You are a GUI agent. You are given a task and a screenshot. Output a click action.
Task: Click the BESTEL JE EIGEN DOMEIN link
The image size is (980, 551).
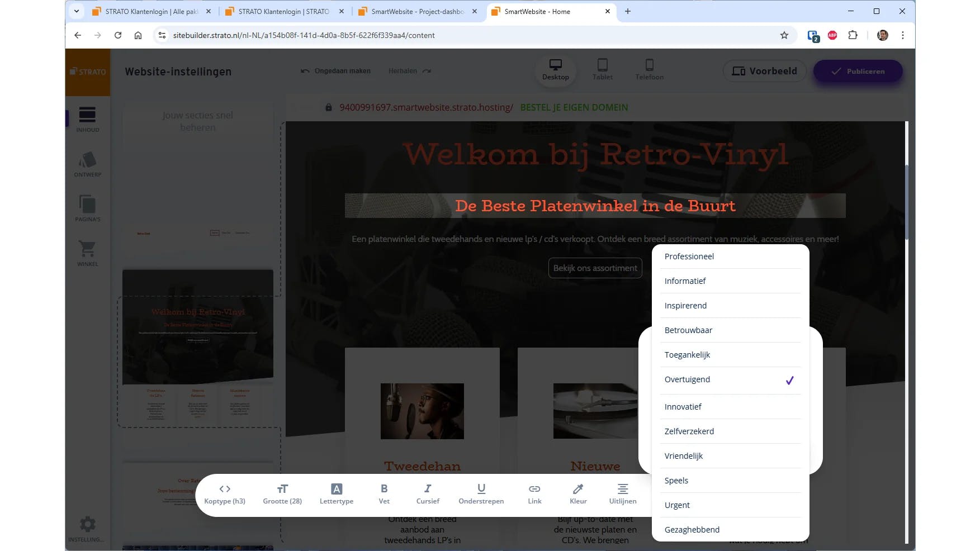pos(574,107)
